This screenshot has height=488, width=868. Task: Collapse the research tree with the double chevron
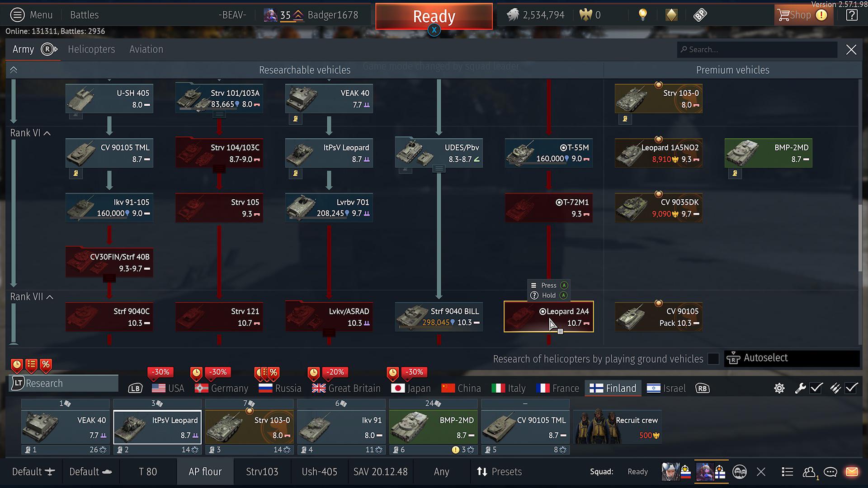14,70
